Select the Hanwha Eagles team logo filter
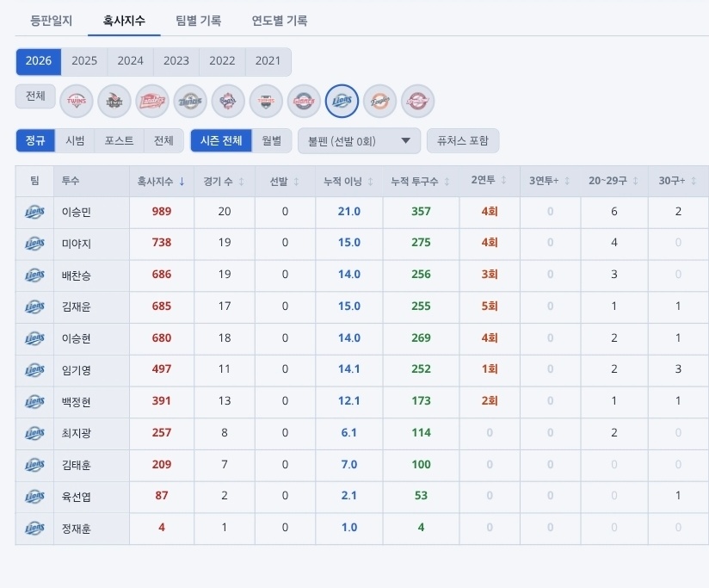This screenshot has height=588, width=709. pyautogui.click(x=379, y=101)
